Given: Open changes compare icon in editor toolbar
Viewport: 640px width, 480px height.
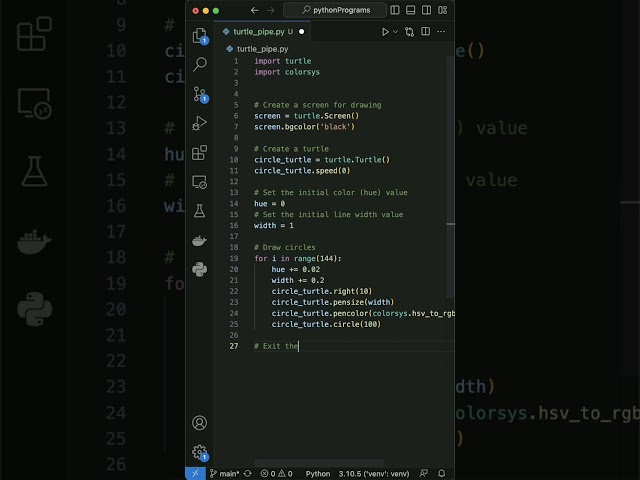Looking at the screenshot, I should click(409, 32).
